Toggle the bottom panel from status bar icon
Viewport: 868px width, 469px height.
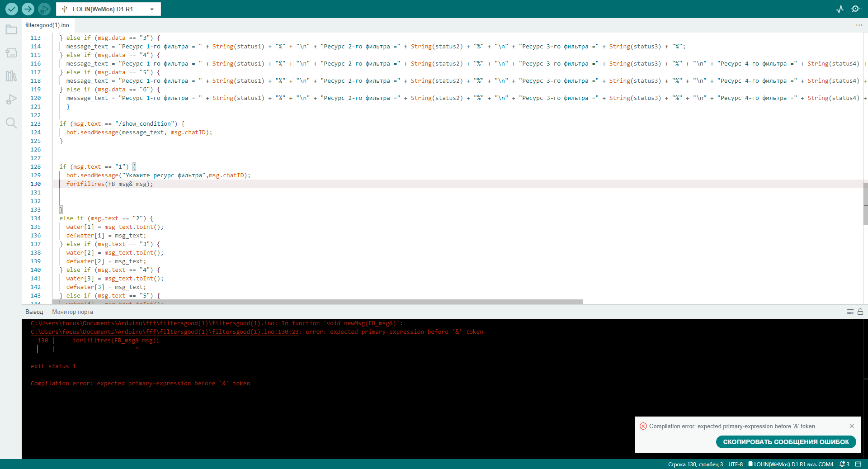[858, 464]
